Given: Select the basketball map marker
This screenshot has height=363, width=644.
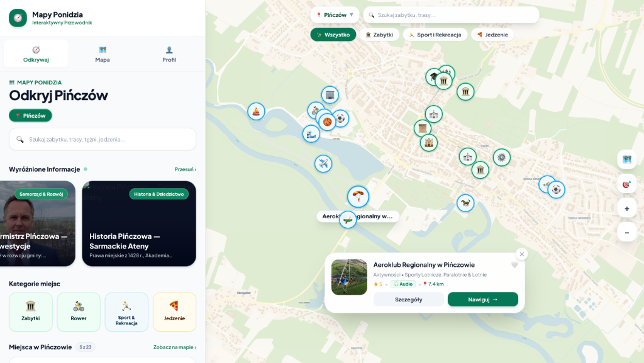Looking at the screenshot, I should coord(327,122).
